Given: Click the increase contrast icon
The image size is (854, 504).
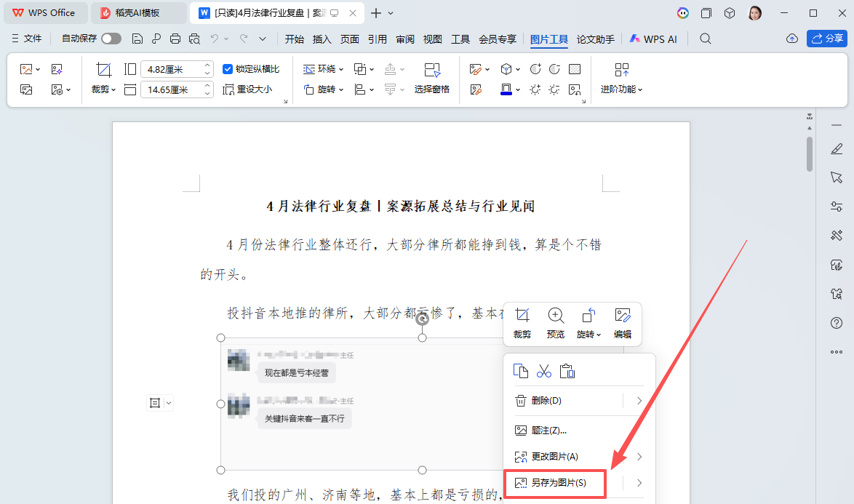Looking at the screenshot, I should pyautogui.click(x=535, y=69).
